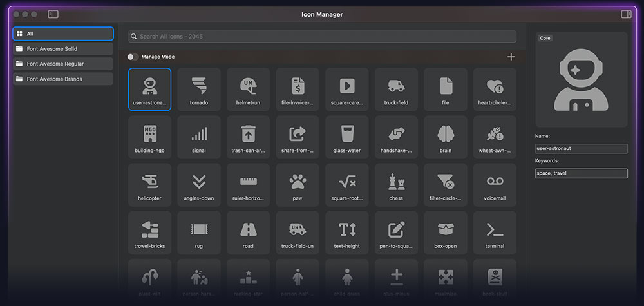Pick the ranking-star icon
Viewport: 644px width, 306px height.
[x=248, y=280]
